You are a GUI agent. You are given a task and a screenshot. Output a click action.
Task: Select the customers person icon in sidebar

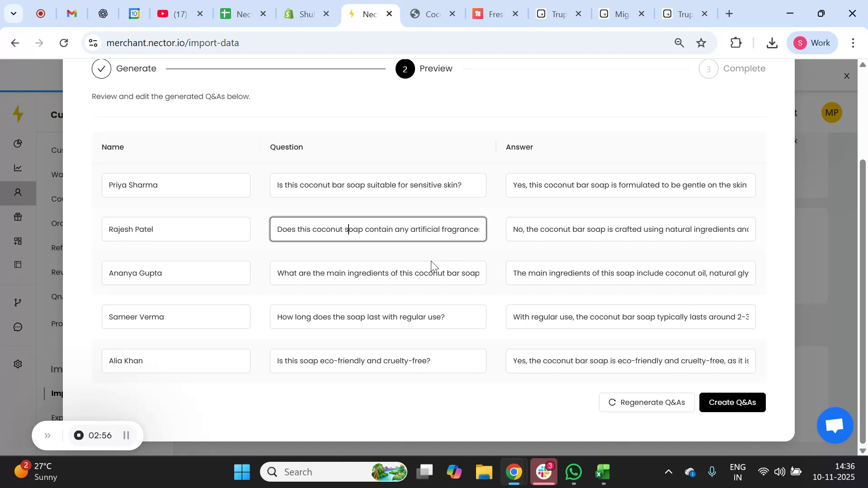(18, 192)
